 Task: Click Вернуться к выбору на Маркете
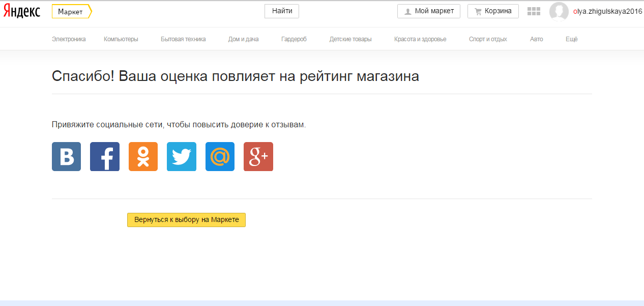click(x=186, y=220)
